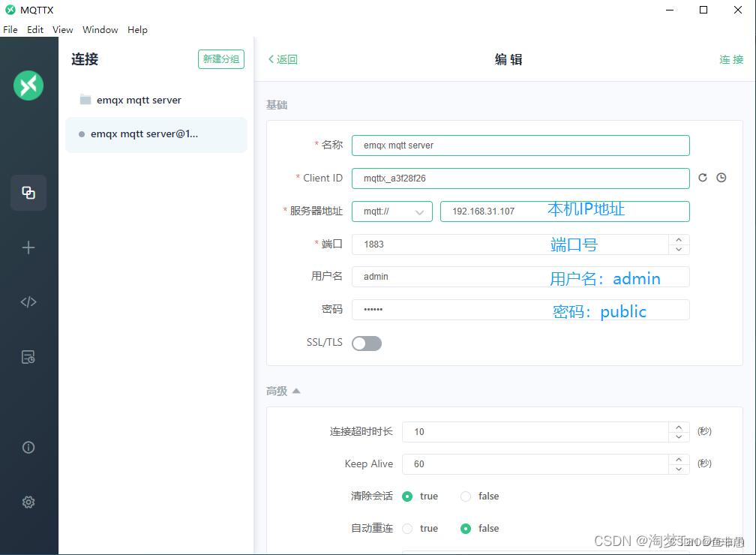Screen dimensions: 756x555
Task: Decrease Keep Alive with down arrow
Action: [679, 469]
